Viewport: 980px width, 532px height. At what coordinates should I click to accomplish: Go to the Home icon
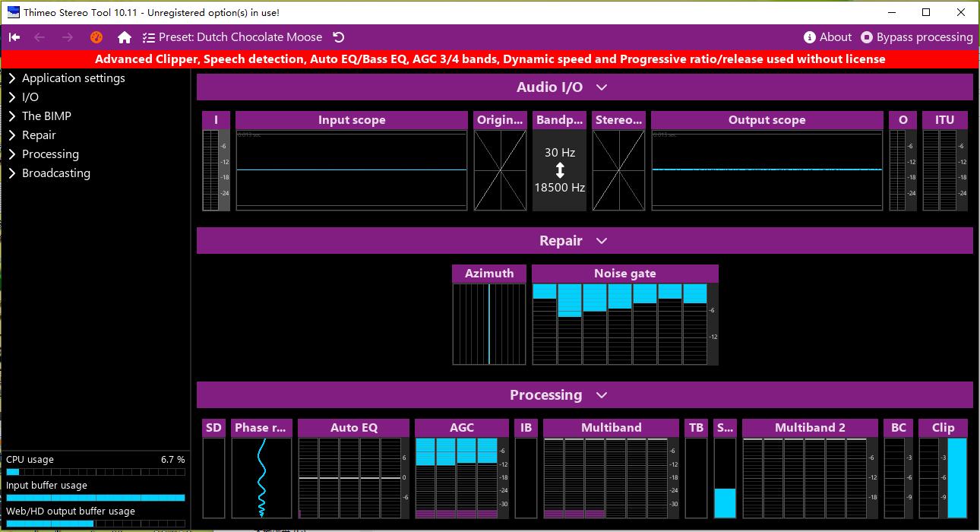tap(125, 37)
